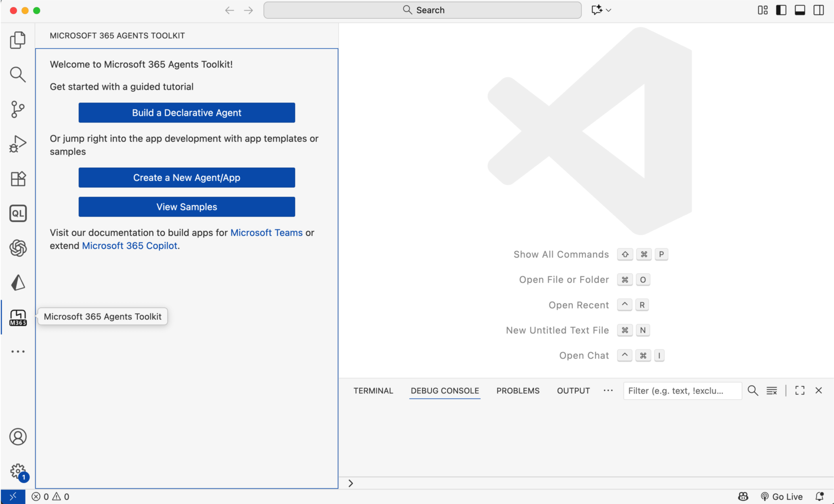This screenshot has width=834, height=504.
Task: Toggle the primary side bar visibility
Action: 781,10
